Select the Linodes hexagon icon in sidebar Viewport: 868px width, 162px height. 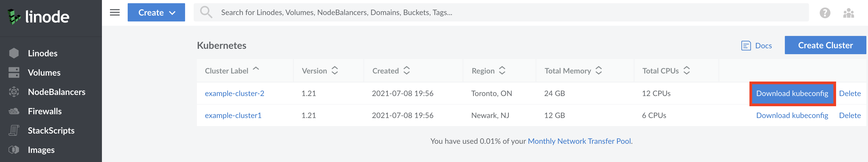14,53
